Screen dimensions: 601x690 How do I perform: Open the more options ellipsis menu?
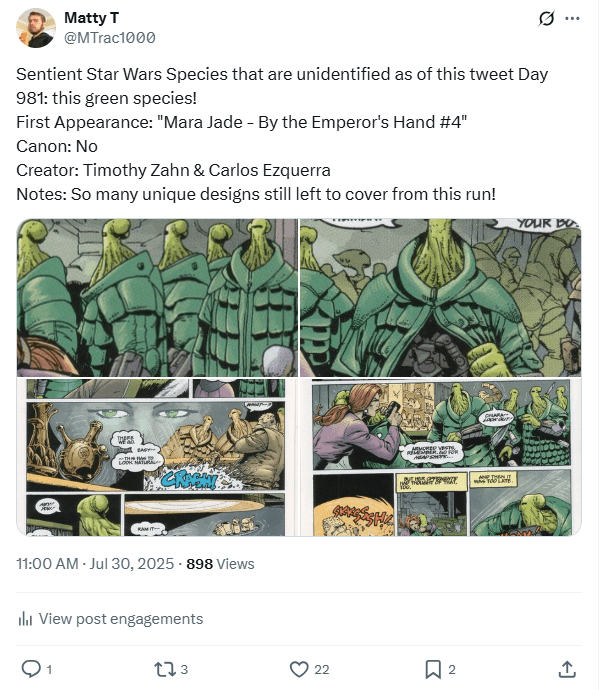click(572, 19)
